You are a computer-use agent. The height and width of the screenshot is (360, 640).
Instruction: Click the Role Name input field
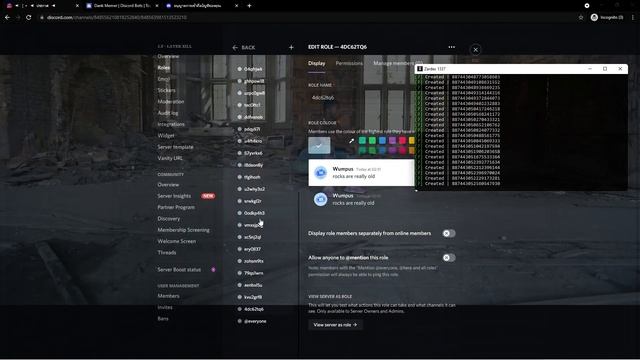[x=361, y=98]
